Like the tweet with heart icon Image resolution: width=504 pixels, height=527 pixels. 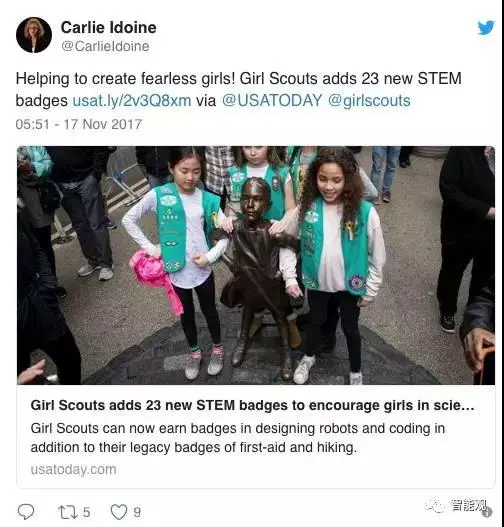pyautogui.click(x=119, y=512)
